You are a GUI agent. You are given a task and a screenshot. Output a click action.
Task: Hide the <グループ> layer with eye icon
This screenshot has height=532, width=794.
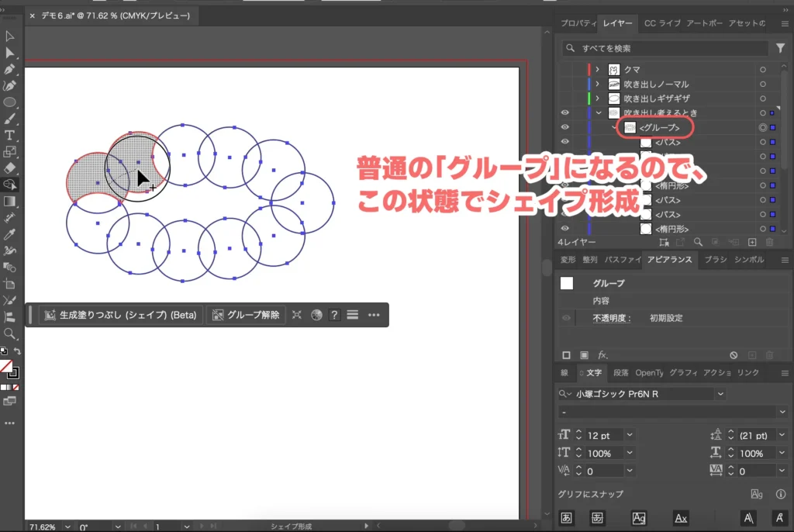click(x=565, y=127)
